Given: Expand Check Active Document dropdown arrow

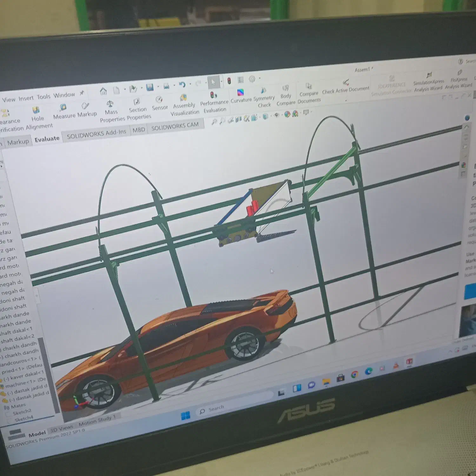Looking at the screenshot, I should (x=346, y=101).
